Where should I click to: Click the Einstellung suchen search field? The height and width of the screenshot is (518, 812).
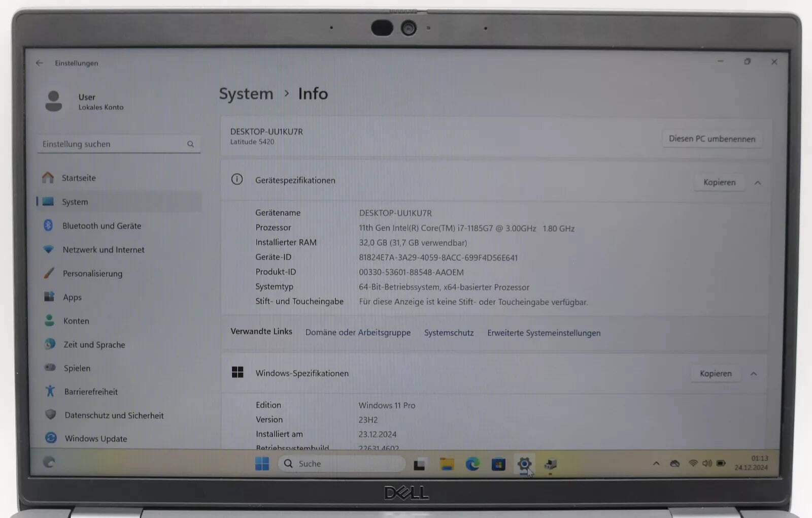(x=119, y=144)
